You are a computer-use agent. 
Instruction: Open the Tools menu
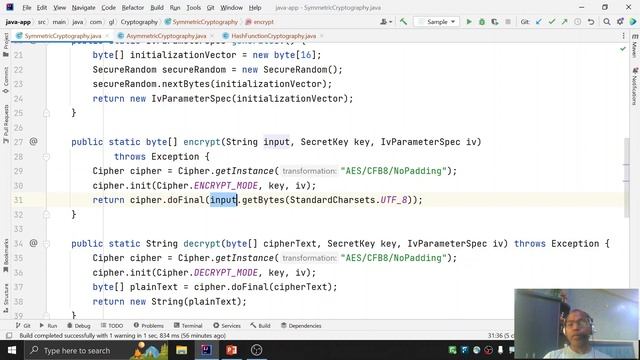[x=193, y=8]
